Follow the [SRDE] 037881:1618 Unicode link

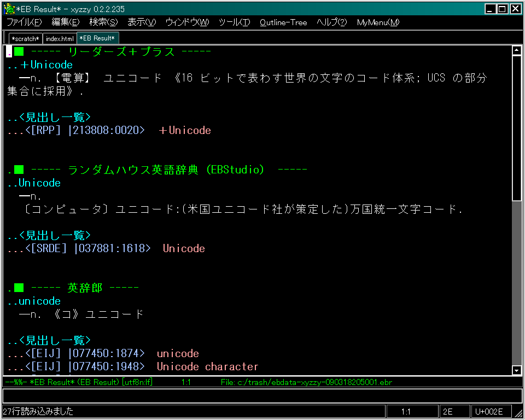tap(106, 248)
